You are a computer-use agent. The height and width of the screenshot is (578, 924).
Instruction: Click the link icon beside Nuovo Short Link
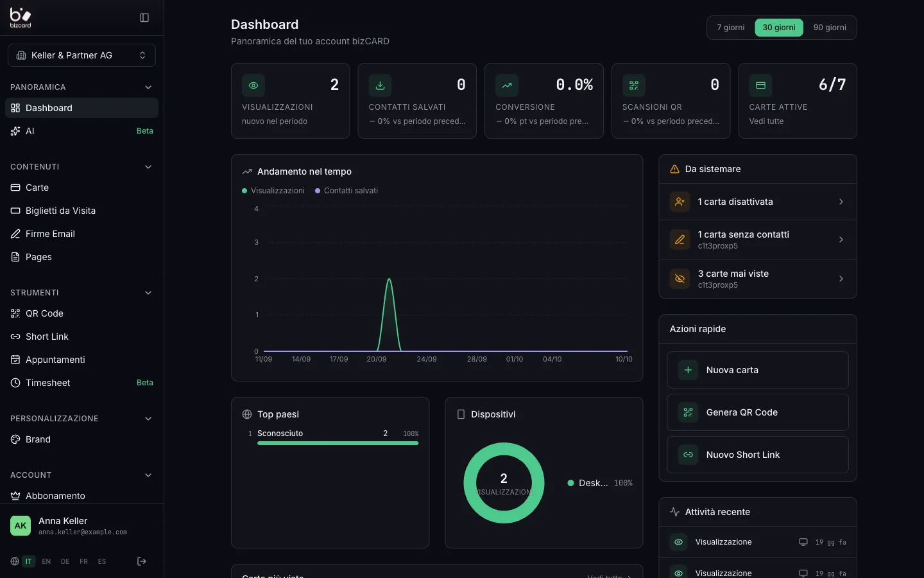688,455
